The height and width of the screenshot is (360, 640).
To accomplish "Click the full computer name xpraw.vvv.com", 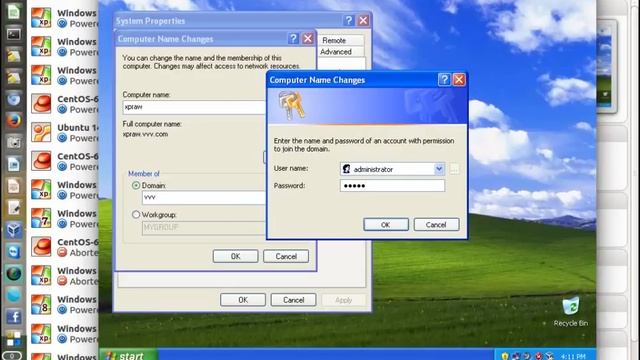I will click(145, 134).
